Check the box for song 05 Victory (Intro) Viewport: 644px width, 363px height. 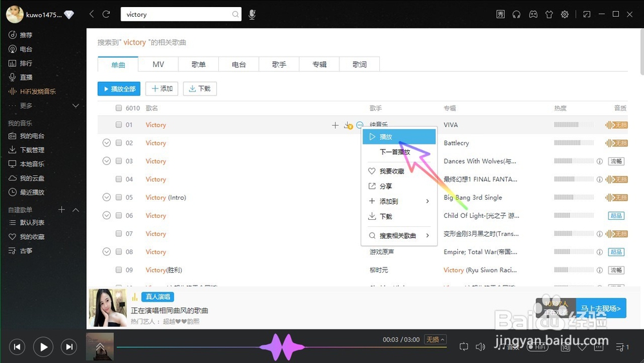118,197
